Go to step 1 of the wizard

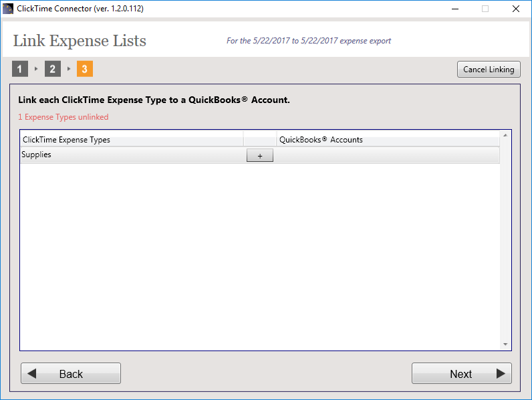[x=20, y=69]
